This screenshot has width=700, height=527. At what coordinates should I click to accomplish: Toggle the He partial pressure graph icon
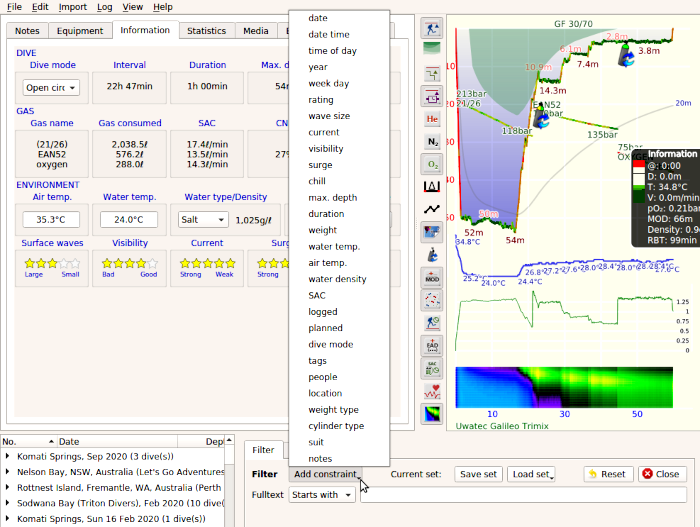[x=432, y=119]
